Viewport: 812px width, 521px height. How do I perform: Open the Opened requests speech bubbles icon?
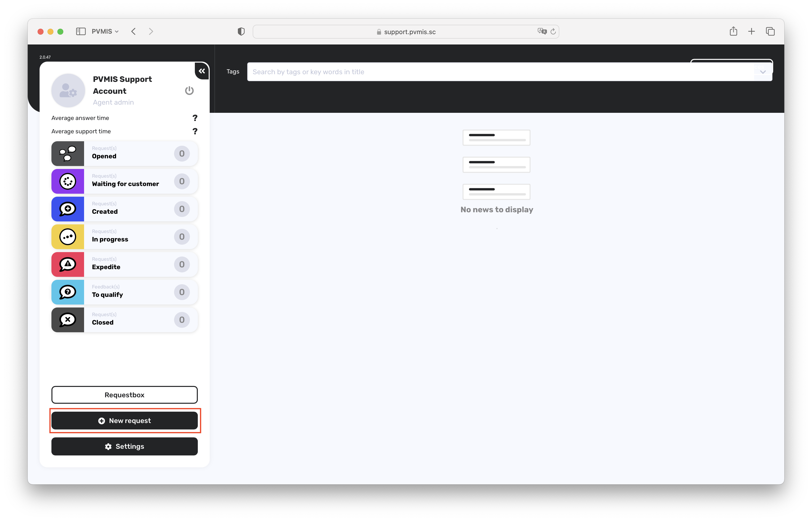point(68,154)
